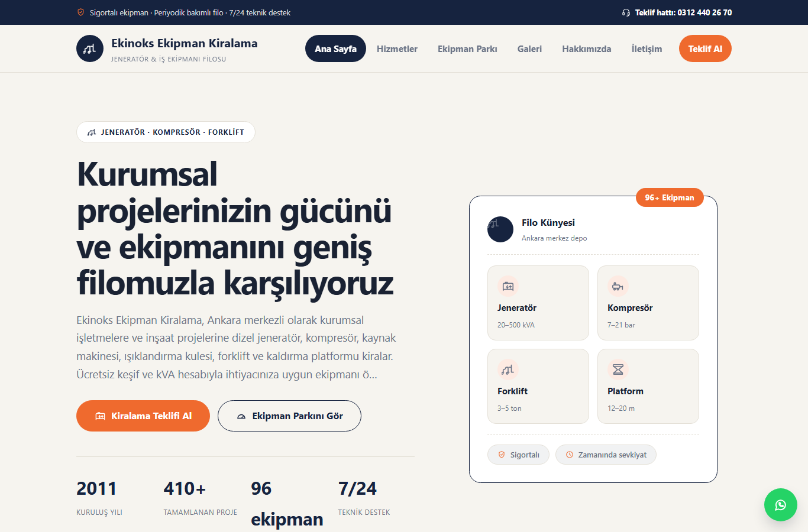
Task: Select the Forklift 3–5 ton card
Action: pos(538,386)
